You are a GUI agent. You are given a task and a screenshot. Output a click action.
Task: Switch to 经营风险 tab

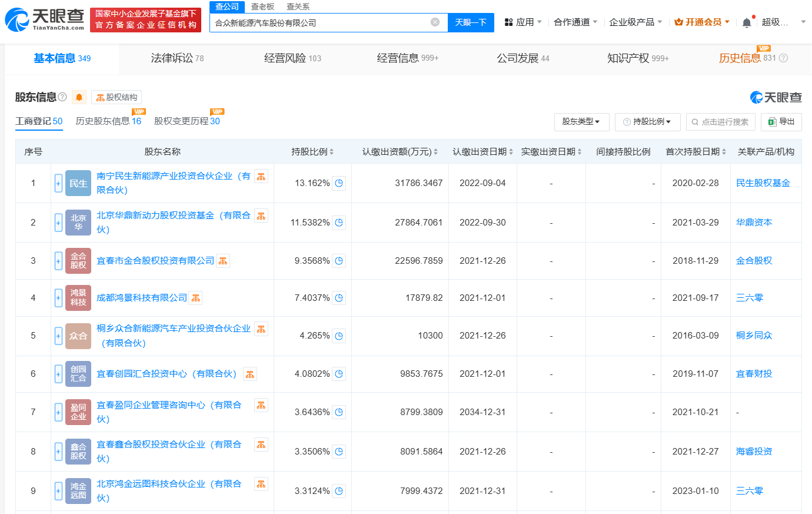pos(292,58)
